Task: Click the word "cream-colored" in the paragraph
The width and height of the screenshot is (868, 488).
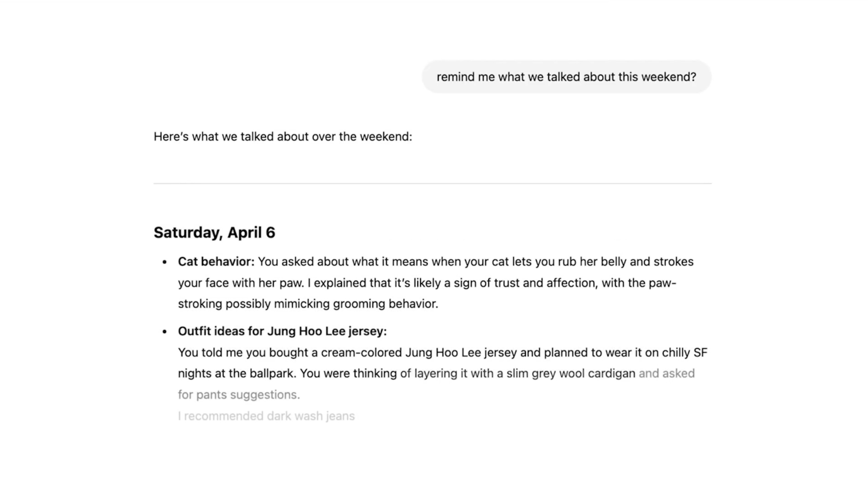Action: tap(361, 352)
